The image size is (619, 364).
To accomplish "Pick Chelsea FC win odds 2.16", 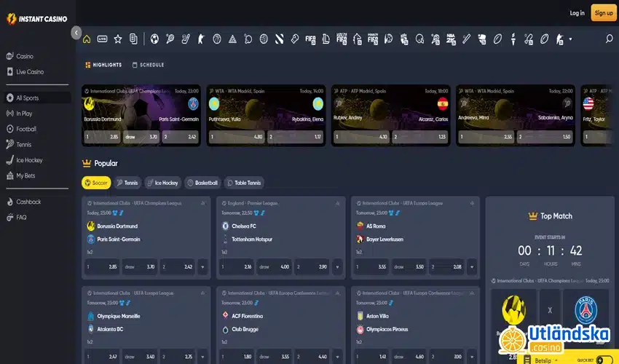I will pos(237,267).
